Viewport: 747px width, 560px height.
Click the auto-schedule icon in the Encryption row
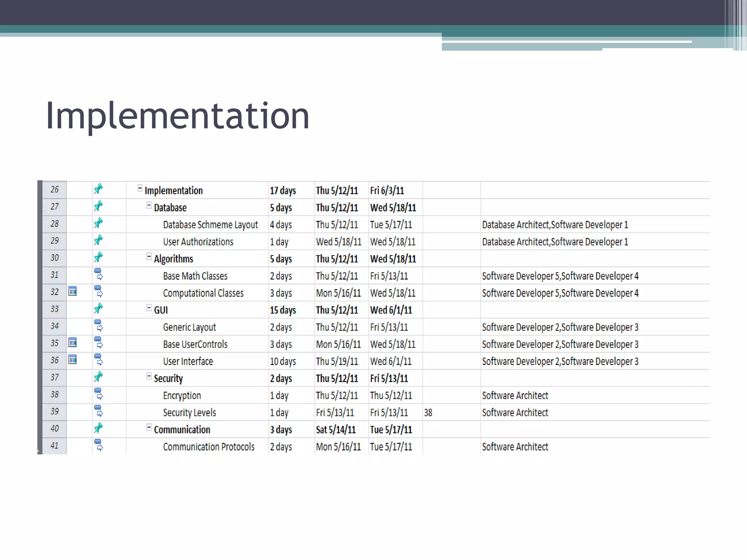99,394
